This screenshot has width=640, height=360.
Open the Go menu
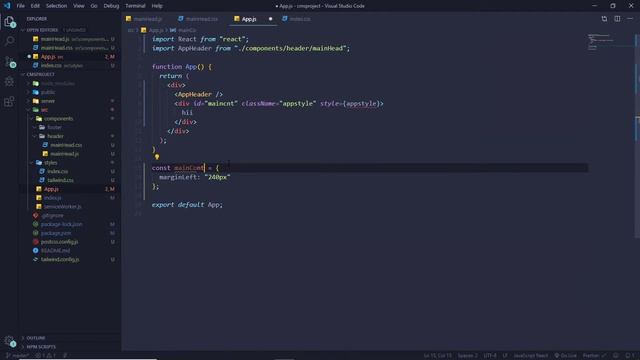(94, 6)
